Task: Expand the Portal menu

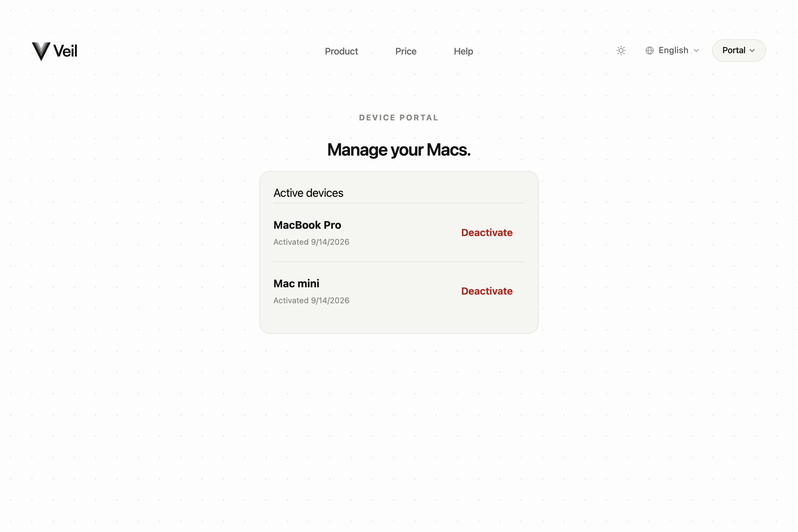Action: pos(738,51)
